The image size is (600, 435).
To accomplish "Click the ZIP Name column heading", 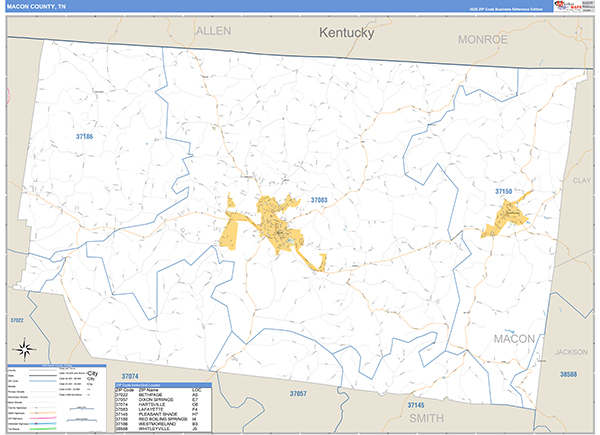I will click(x=148, y=390).
